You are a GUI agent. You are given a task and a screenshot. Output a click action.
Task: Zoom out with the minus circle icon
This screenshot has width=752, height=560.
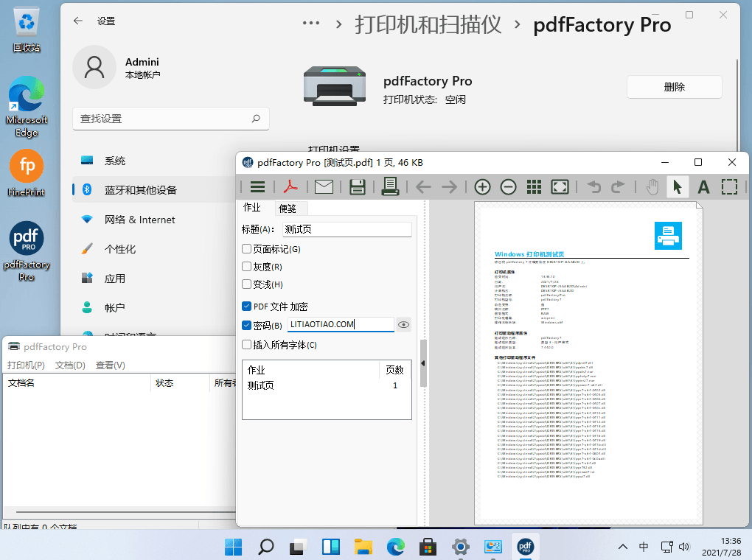tap(509, 187)
